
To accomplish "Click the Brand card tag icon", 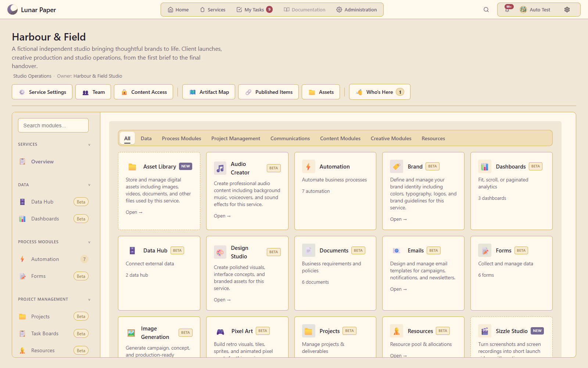I will pos(397,167).
